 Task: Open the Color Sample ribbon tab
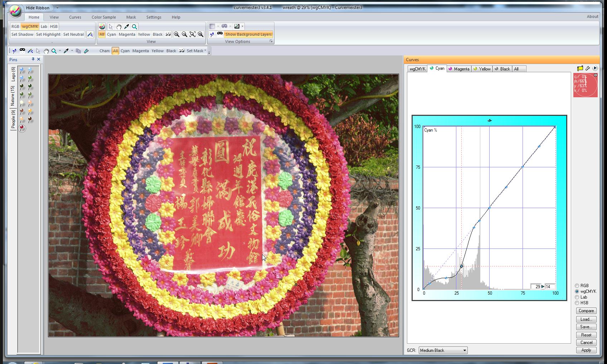pyautogui.click(x=104, y=17)
